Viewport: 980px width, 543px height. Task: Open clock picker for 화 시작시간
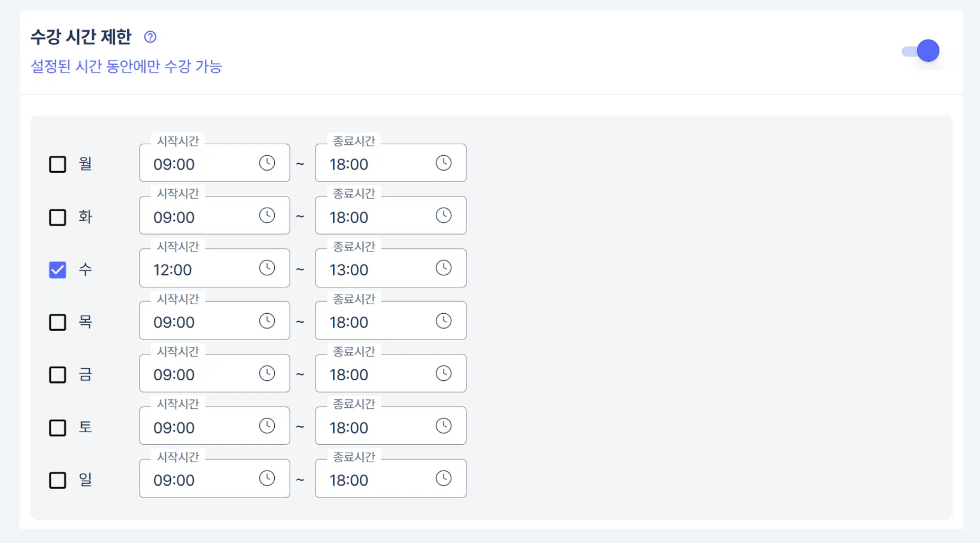click(267, 216)
